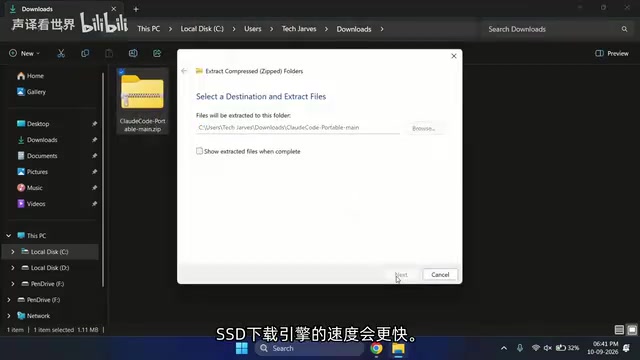Unpin Pictures using its pin icon
Screen dimensions: 640x360
click(94, 172)
